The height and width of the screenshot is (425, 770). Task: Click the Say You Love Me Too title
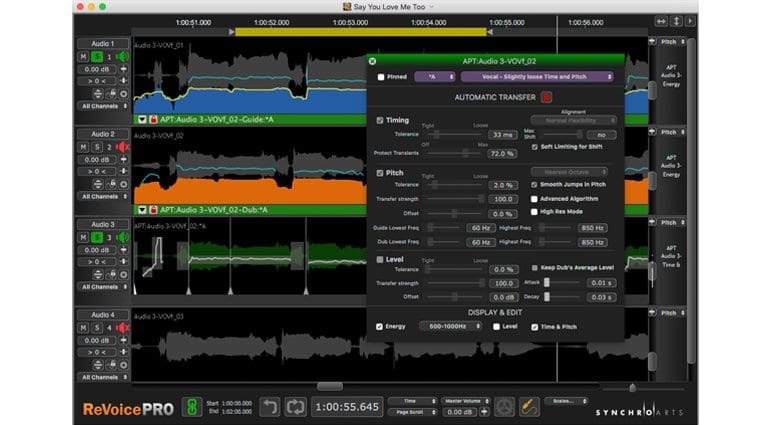[x=389, y=7]
